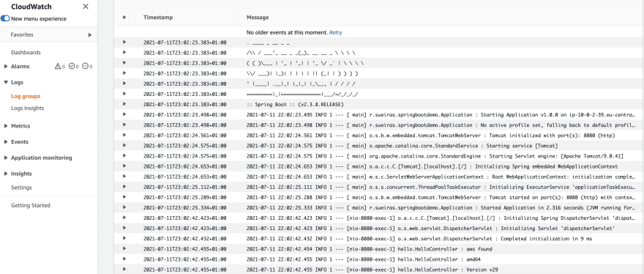Select the 'Completed initialization in 9 ms' message
The height and width of the screenshot is (274, 644).
click(x=419, y=239)
